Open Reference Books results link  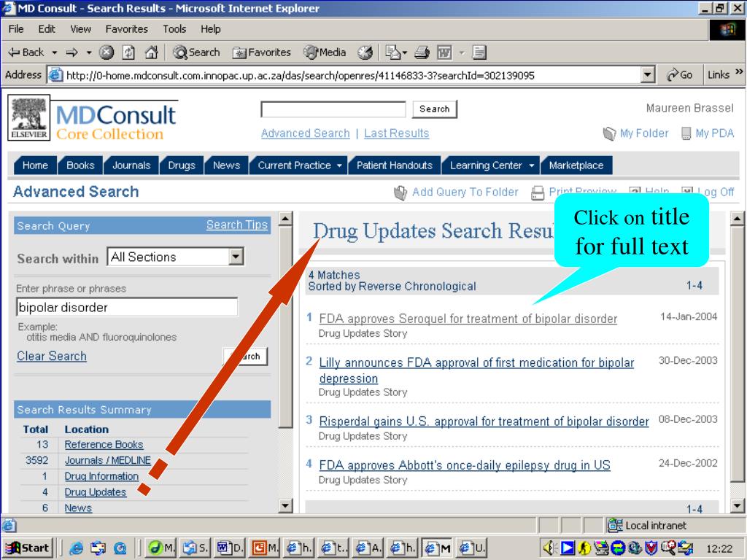point(104,444)
